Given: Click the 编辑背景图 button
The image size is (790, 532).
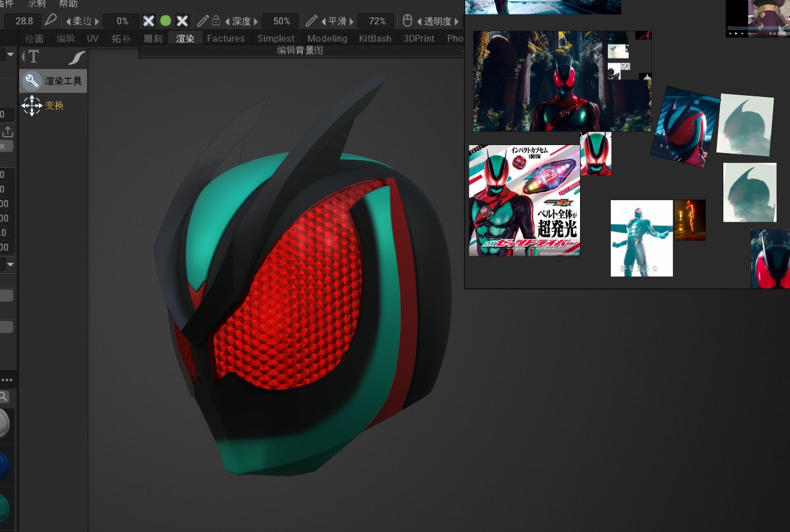Looking at the screenshot, I should (x=300, y=50).
